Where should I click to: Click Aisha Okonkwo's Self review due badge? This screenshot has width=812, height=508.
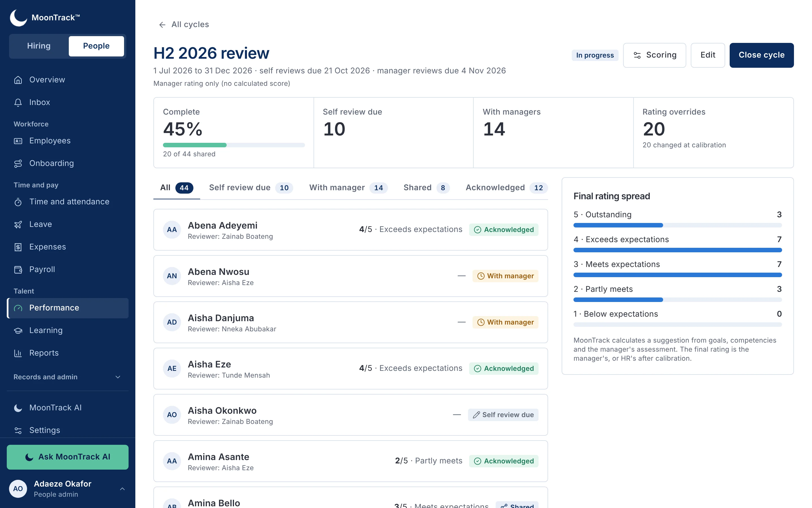(503, 415)
